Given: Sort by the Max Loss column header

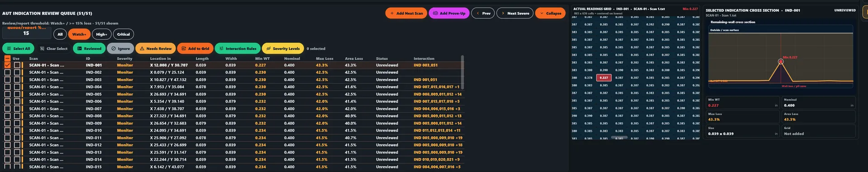Looking at the screenshot, I should point(325,58).
